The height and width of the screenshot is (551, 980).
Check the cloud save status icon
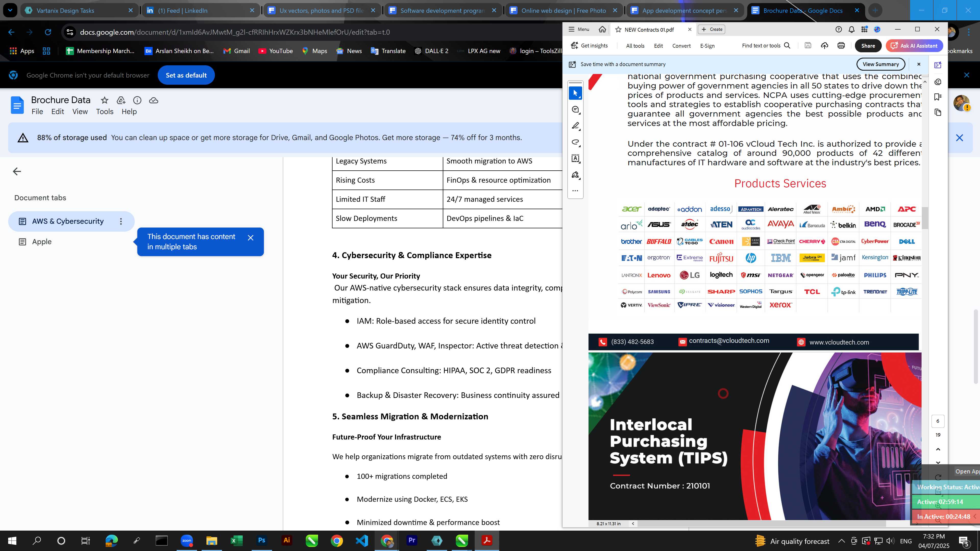tap(154, 101)
